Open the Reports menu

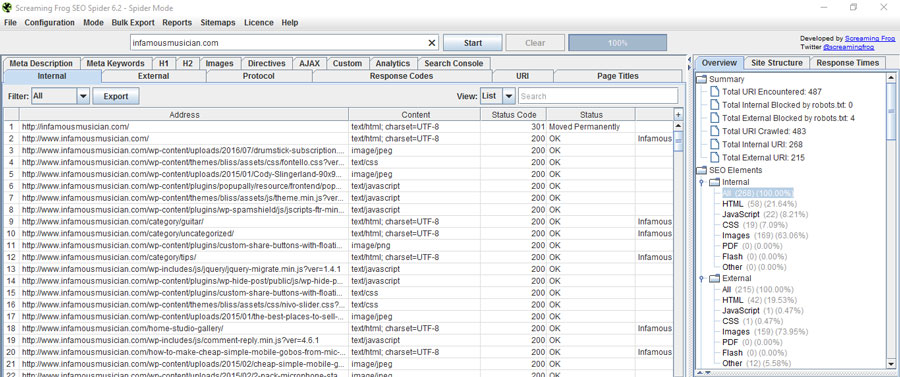(x=177, y=23)
